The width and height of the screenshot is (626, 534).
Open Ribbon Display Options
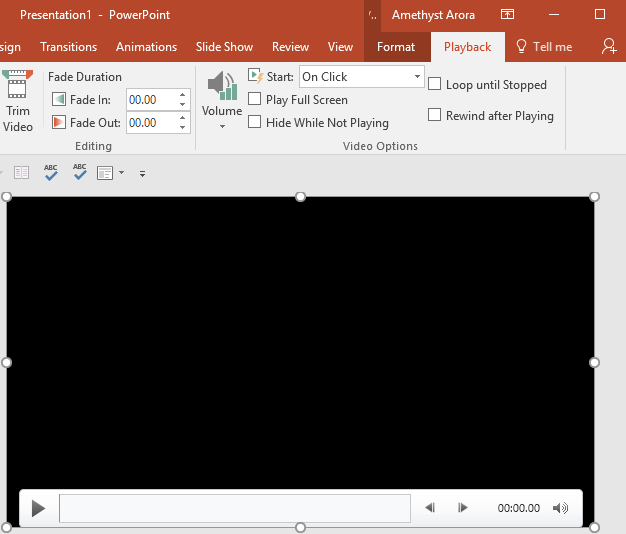(x=508, y=15)
